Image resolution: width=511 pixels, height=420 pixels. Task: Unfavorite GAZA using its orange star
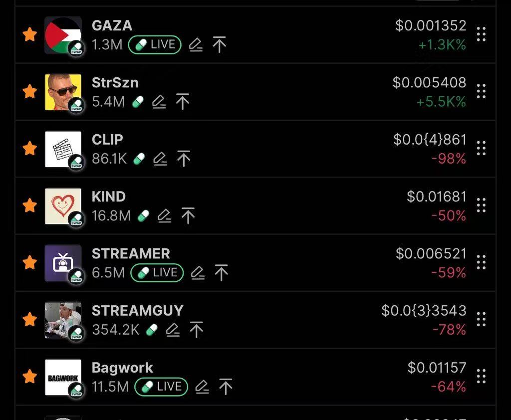click(29, 34)
